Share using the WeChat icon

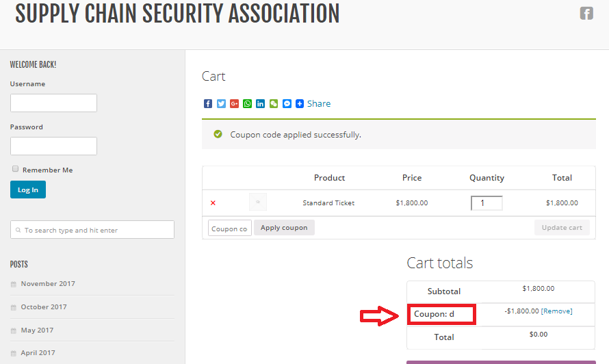coord(274,104)
